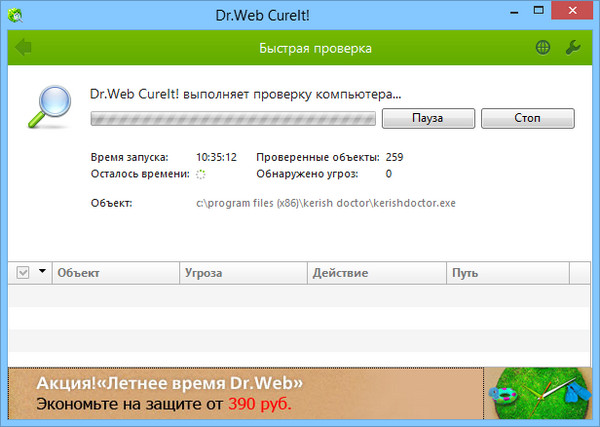This screenshot has width=600, height=427.
Task: Click the Быстрая проверка header title
Action: (315, 49)
